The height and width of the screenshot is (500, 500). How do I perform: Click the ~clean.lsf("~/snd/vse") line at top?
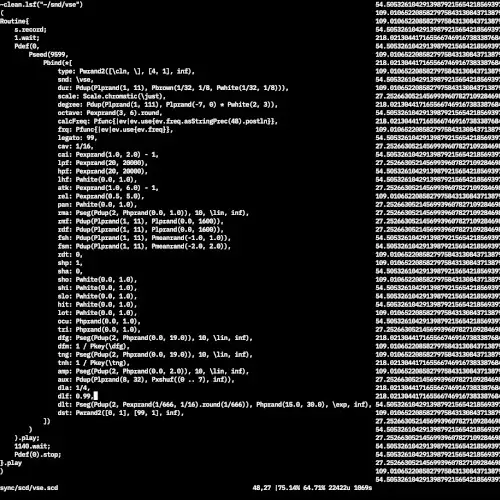tap(41, 5)
